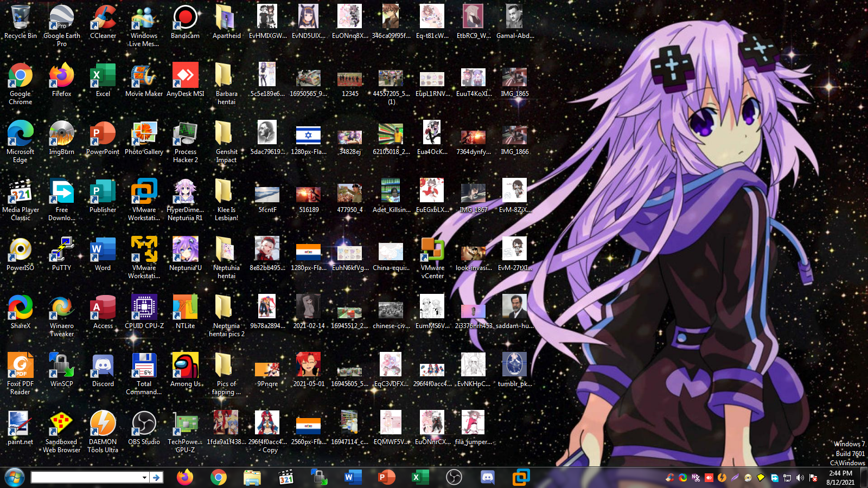Launch the PuTTY desktop shortcut
Screen dimensions: 868x488
(62, 250)
